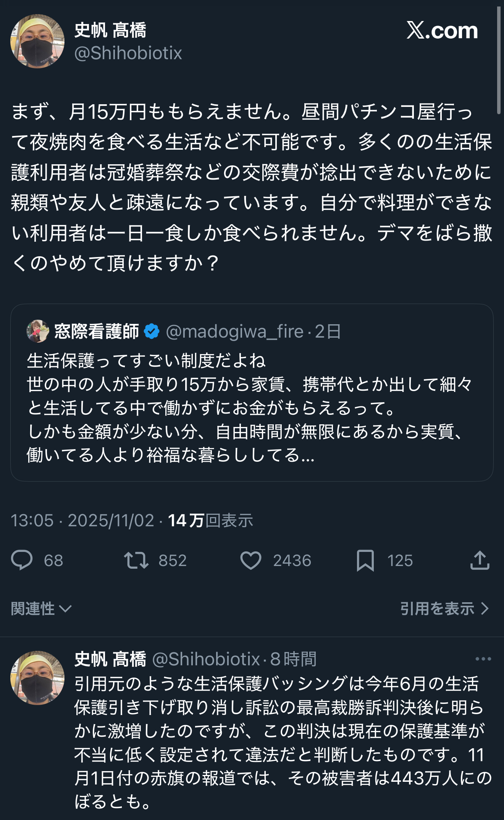Screen dimensions: 504x820
Task: Like the post with heart icon
Action: click(x=250, y=560)
